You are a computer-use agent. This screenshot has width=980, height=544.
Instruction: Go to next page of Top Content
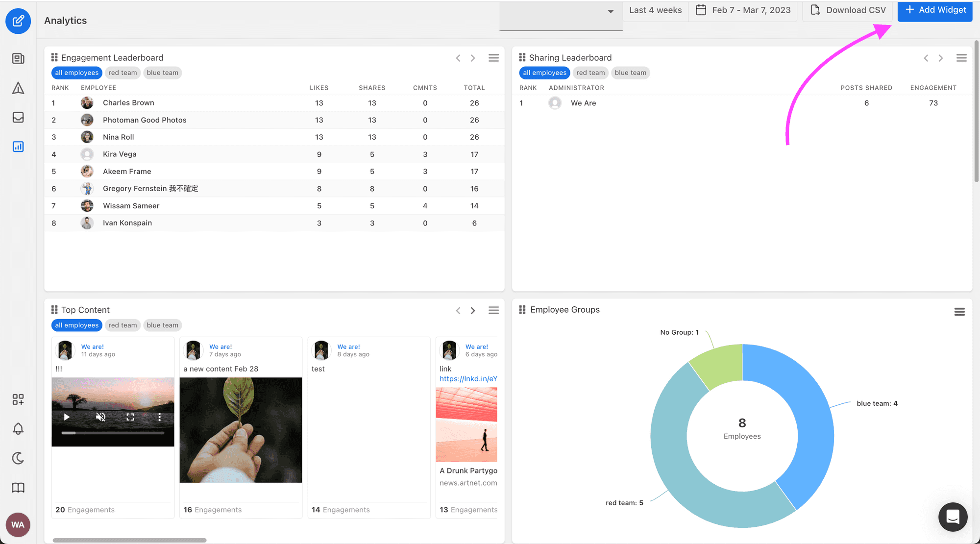473,310
